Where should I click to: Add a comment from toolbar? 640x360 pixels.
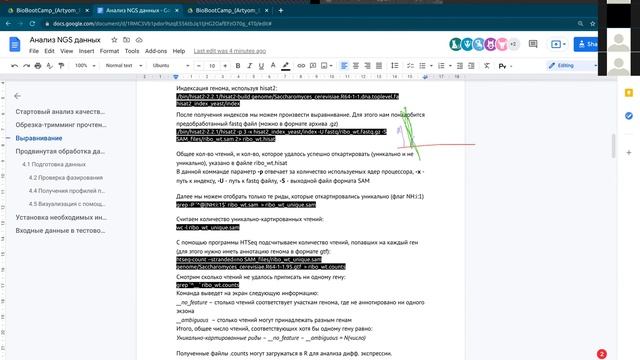[x=313, y=66]
